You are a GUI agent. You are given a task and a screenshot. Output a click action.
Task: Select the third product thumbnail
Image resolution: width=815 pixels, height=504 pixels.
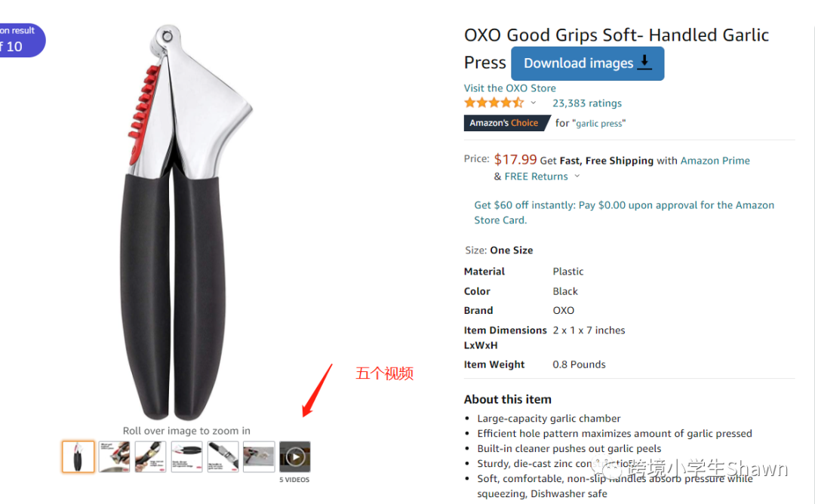click(150, 456)
